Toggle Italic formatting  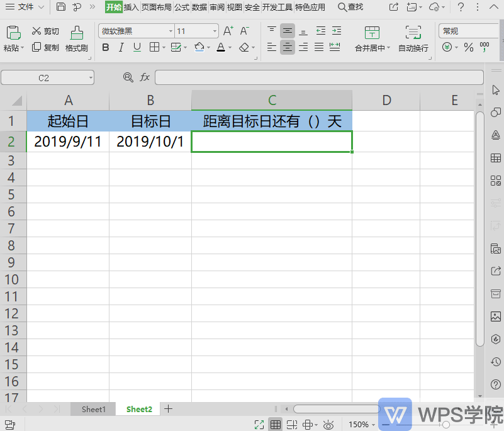121,48
